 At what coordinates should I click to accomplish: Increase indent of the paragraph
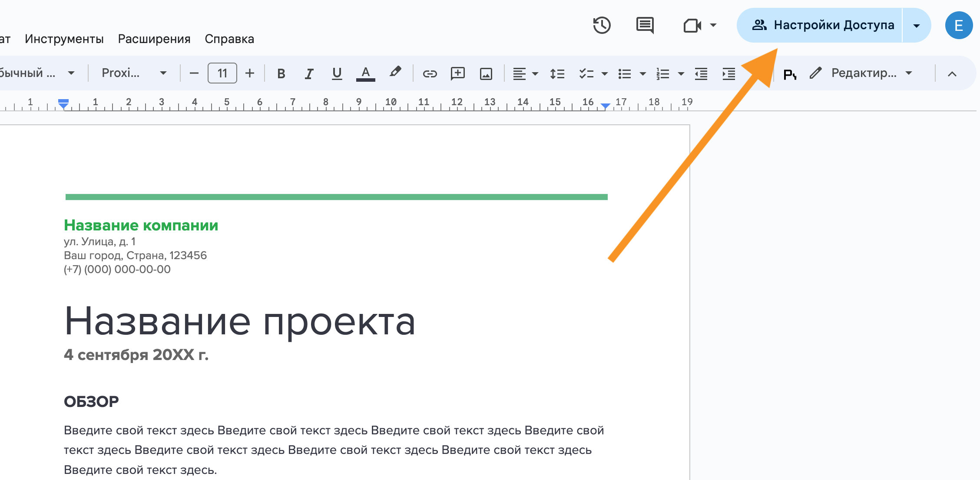(728, 73)
